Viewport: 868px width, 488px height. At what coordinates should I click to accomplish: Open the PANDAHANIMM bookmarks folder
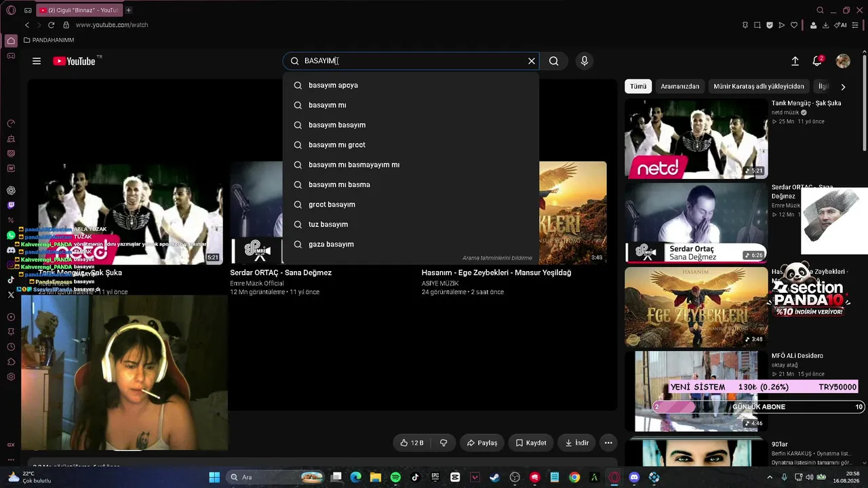pos(49,40)
